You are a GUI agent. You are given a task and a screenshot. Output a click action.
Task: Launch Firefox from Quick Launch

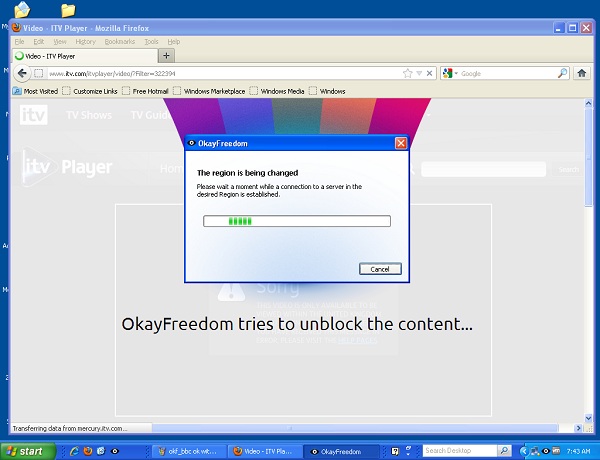(x=88, y=451)
